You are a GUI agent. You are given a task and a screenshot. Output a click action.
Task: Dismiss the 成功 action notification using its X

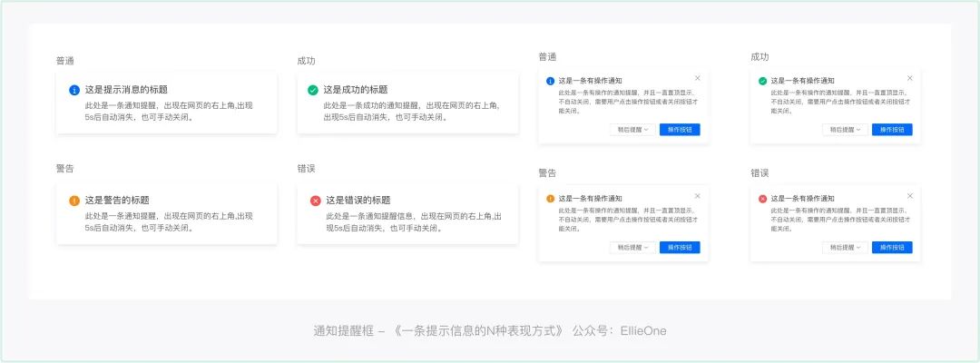(909, 78)
